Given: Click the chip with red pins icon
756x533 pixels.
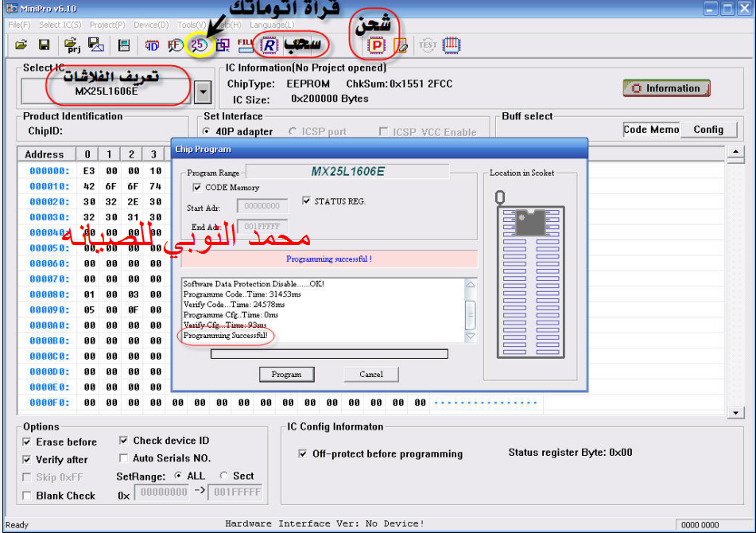Looking at the screenshot, I should point(452,45).
